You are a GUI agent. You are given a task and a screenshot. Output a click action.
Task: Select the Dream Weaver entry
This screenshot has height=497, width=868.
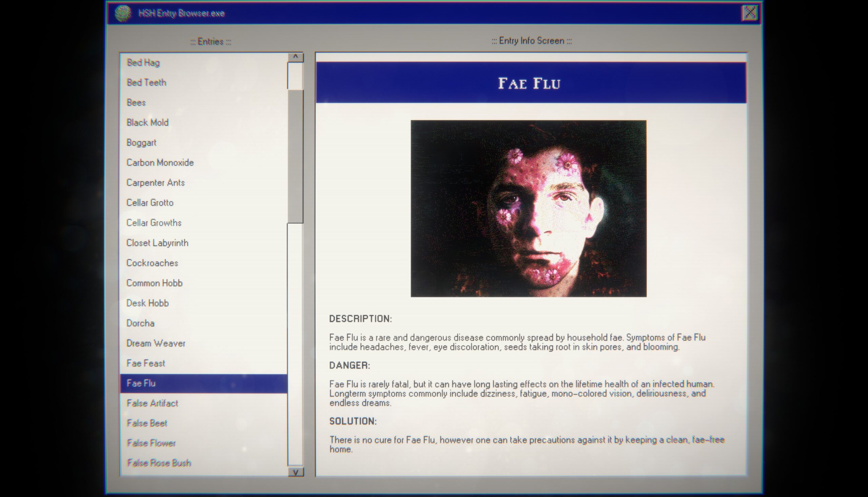[x=156, y=343]
